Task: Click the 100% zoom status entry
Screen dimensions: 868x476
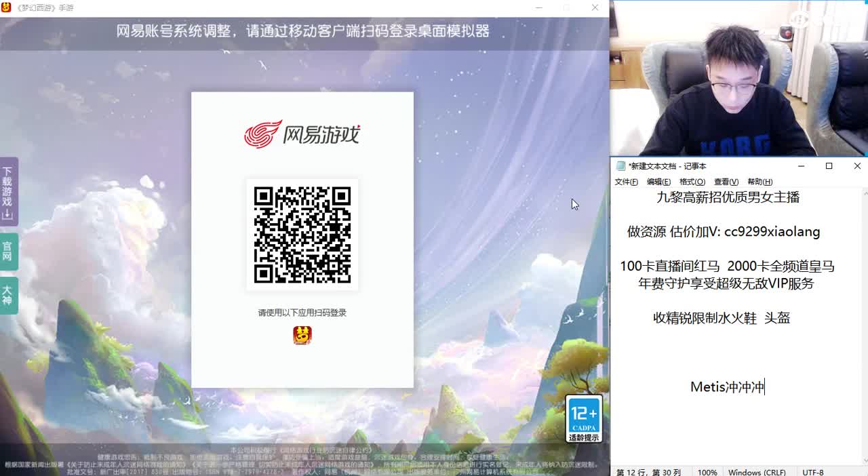Action: coord(707,472)
